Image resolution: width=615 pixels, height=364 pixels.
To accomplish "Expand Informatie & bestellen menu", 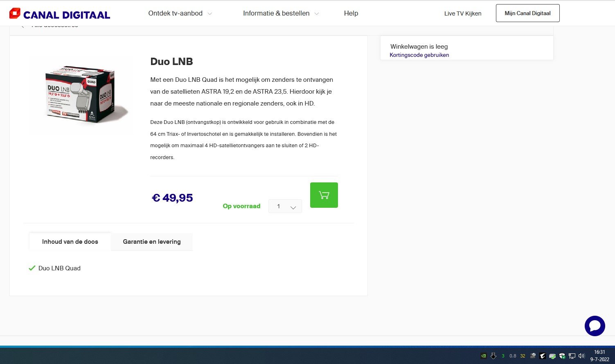I will click(281, 13).
